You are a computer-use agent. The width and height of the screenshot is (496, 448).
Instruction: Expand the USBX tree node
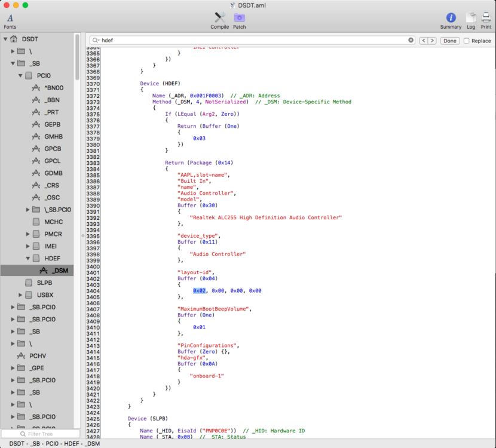coord(21,294)
